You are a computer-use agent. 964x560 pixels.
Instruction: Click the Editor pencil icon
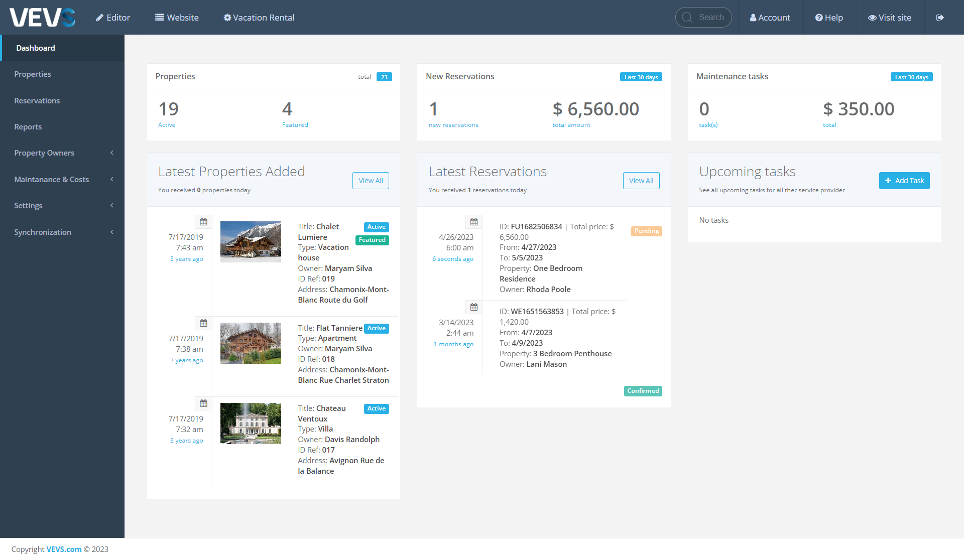(98, 17)
